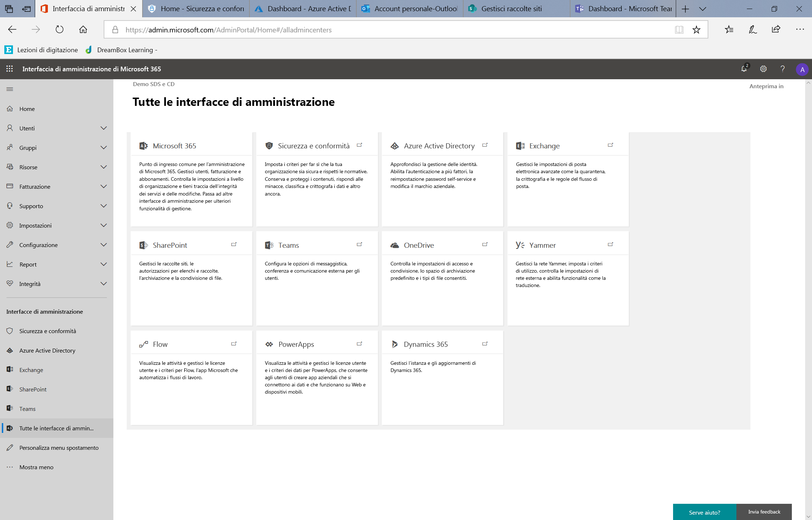This screenshot has height=520, width=812.
Task: Open the Microsoft 365 card title
Action: [x=175, y=146]
